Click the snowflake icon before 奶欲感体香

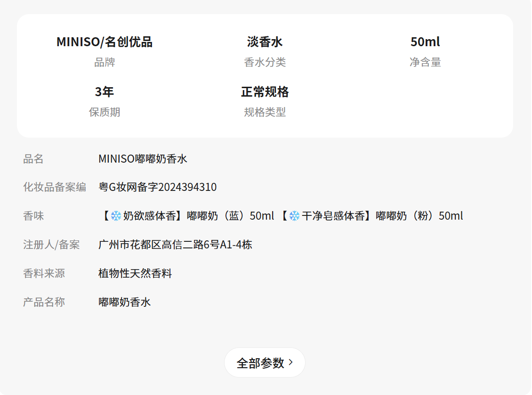point(116,216)
